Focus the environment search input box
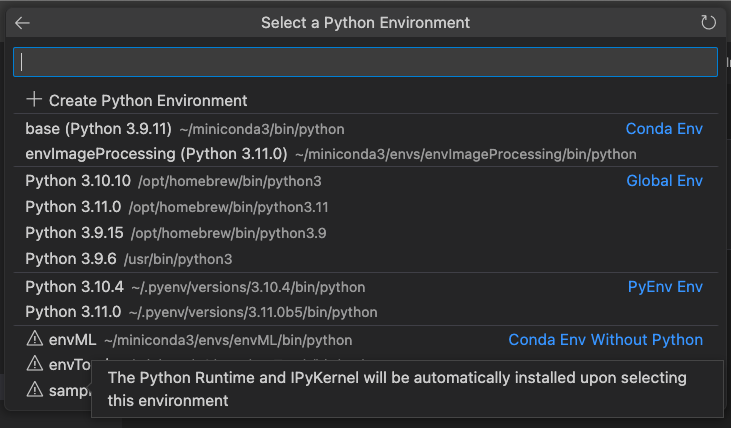Viewport: 731px width, 428px height. point(365,62)
